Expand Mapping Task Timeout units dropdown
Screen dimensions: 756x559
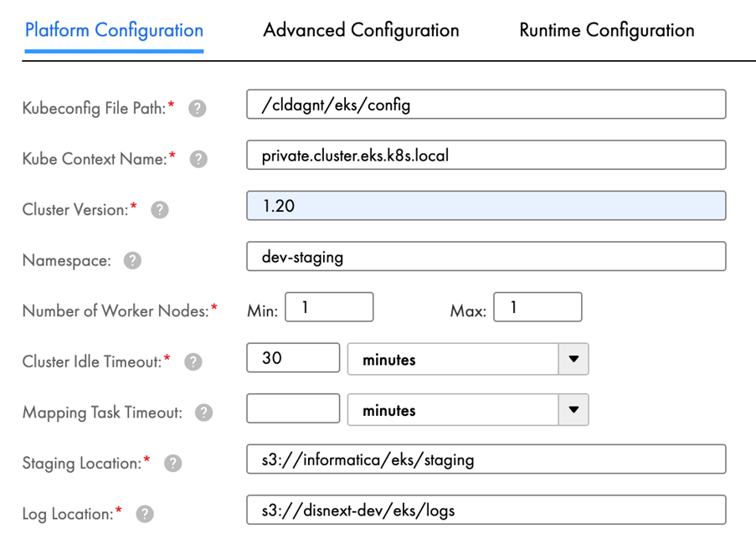(x=573, y=410)
